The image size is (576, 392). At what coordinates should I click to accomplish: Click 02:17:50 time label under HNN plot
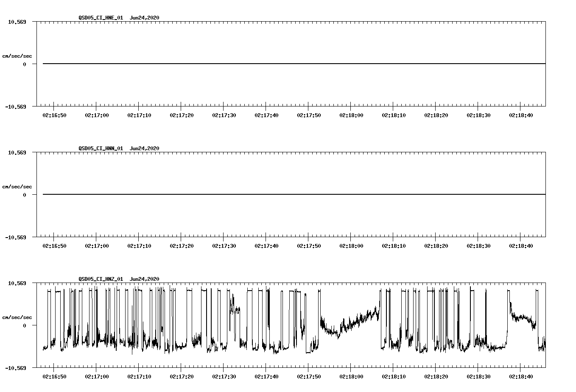(x=309, y=246)
